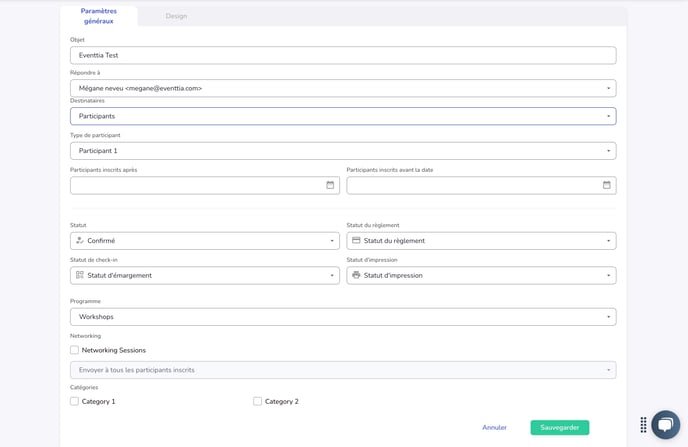Enable the Networking Sessions checkbox
688x447 pixels.
click(75, 350)
